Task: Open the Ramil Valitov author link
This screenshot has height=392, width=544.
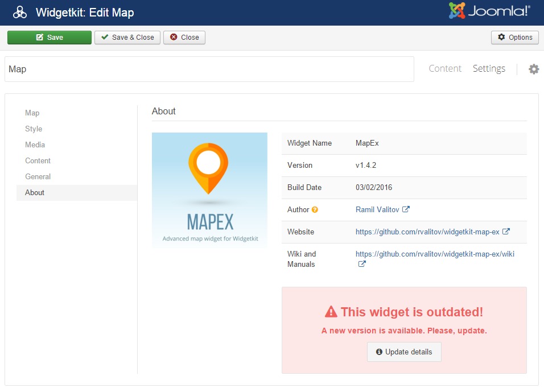Action: tap(377, 209)
